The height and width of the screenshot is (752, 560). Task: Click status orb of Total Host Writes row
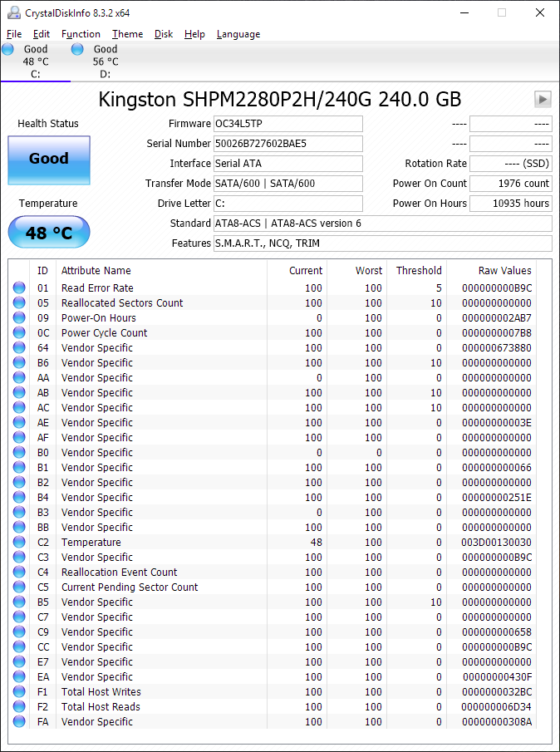[19, 691]
